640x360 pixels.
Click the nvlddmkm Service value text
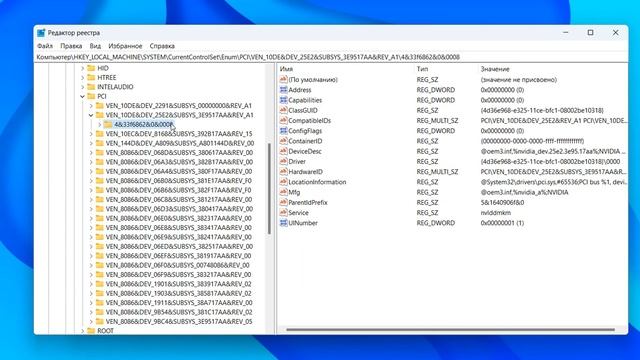(496, 213)
